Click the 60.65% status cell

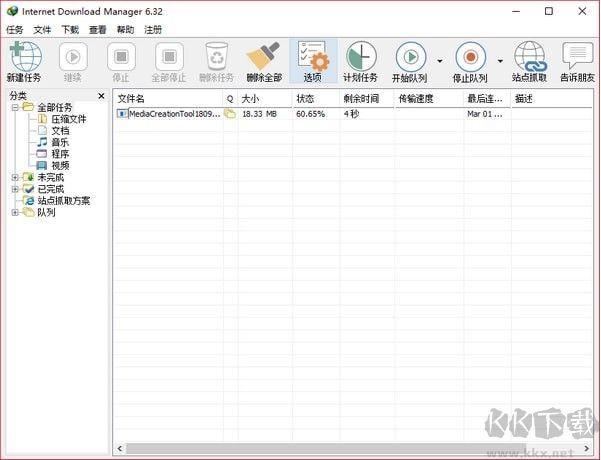point(310,114)
